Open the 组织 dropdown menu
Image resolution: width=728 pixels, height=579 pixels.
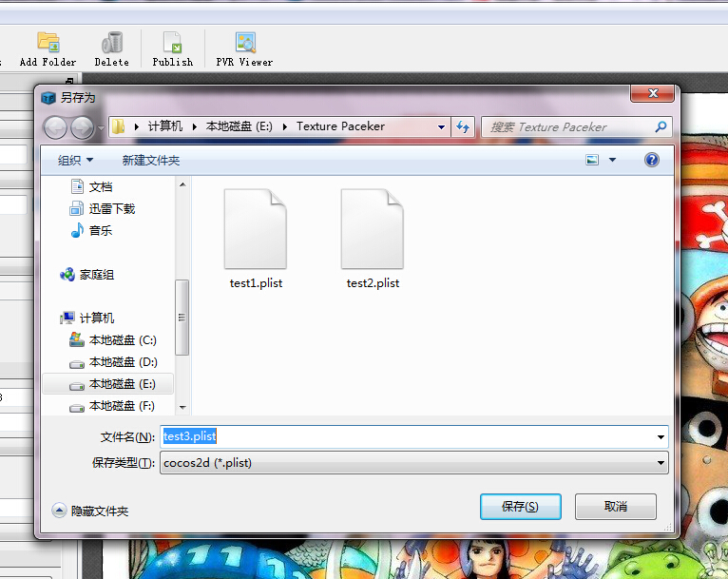[75, 160]
